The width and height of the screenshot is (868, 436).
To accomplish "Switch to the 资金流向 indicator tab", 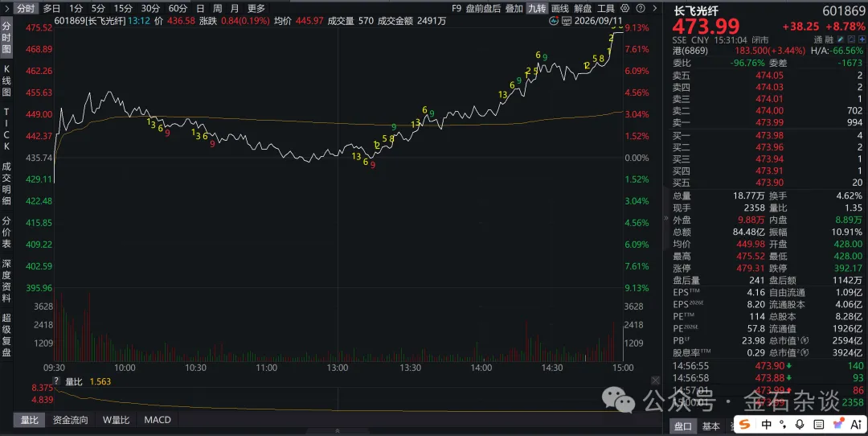I will pos(70,420).
